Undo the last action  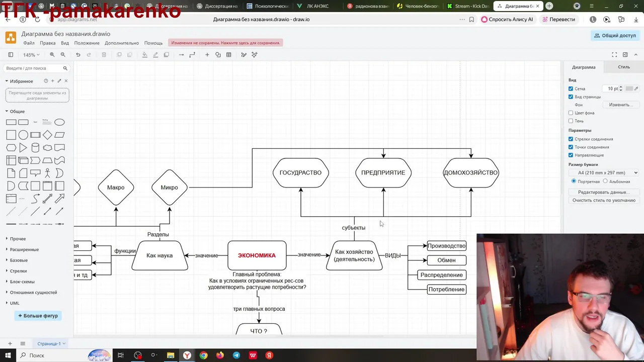tap(78, 55)
